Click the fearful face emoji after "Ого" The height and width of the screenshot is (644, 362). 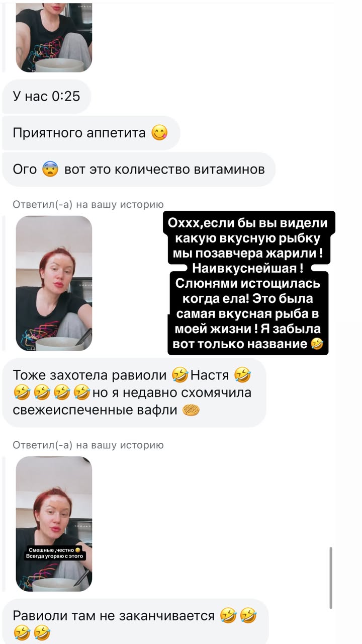tap(51, 169)
